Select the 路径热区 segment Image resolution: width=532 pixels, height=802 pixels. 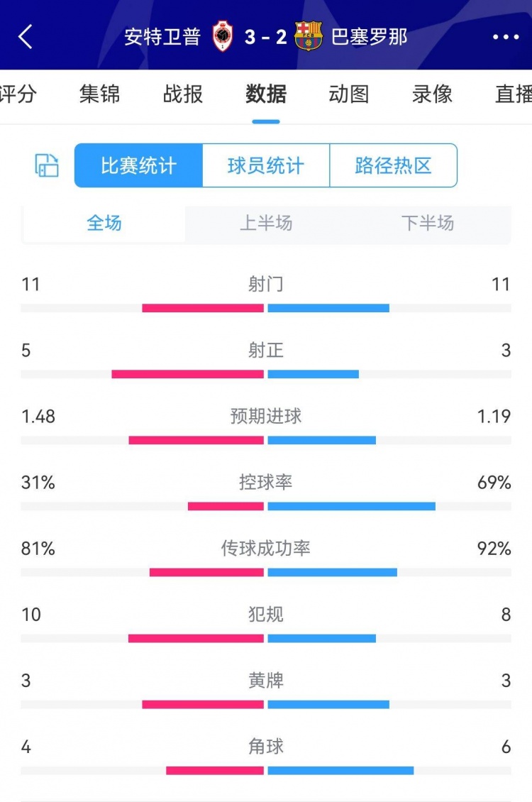coord(393,166)
